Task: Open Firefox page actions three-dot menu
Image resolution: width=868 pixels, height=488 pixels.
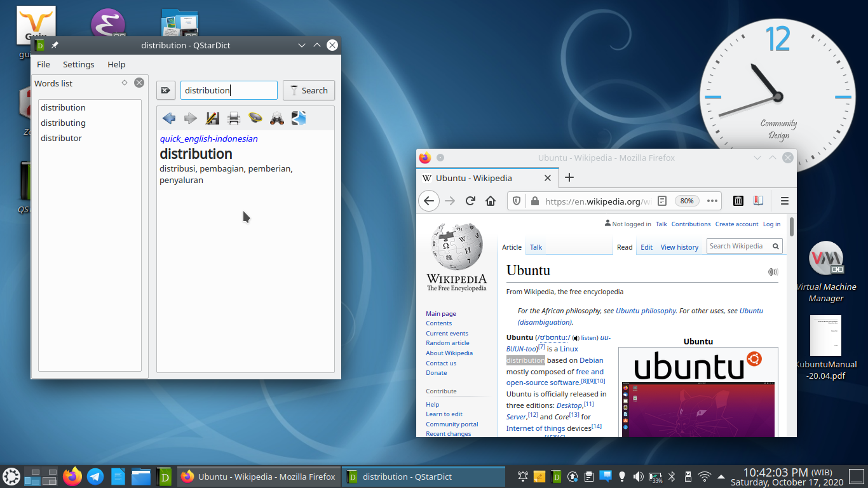Action: point(712,201)
